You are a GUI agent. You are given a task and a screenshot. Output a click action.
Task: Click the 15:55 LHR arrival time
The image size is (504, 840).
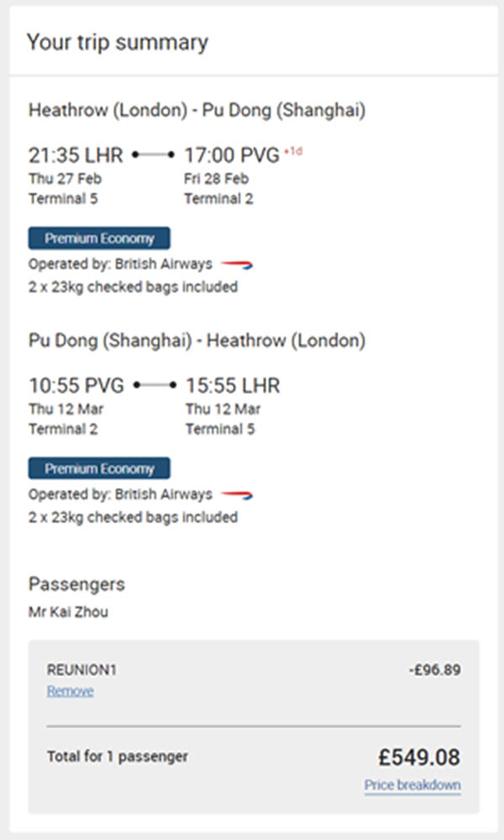click(x=233, y=386)
